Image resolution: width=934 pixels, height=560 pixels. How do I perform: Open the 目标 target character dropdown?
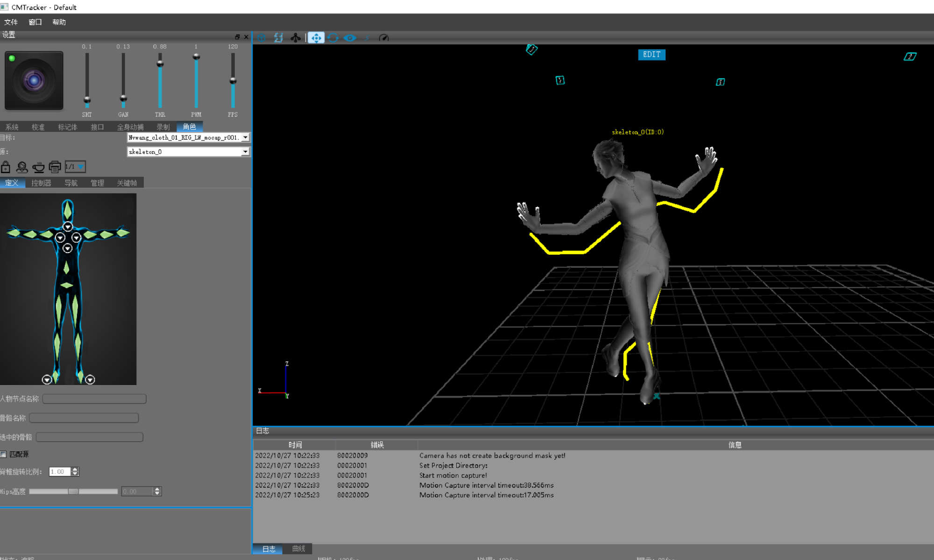[245, 137]
